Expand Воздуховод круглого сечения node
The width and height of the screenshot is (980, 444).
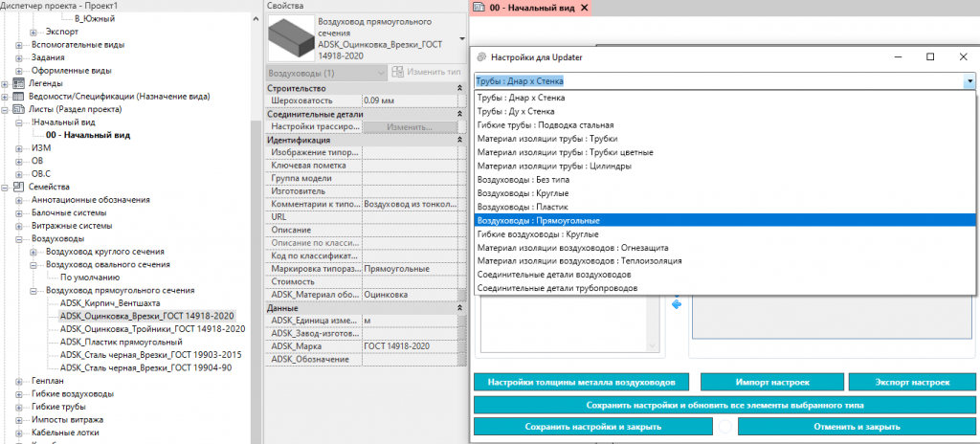click(33, 252)
